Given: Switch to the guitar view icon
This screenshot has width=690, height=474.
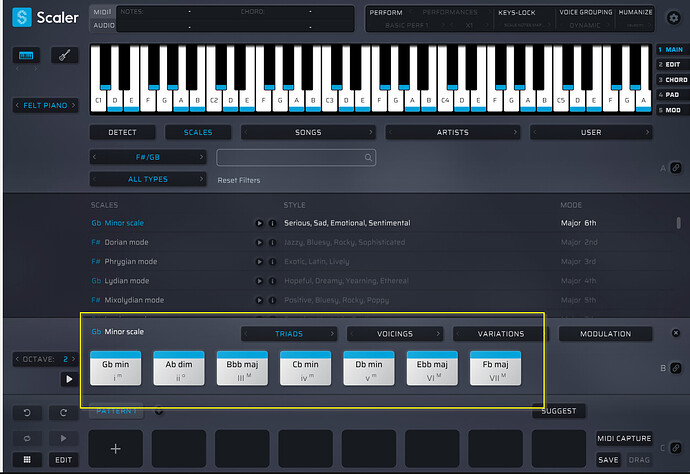Looking at the screenshot, I should [x=65, y=55].
